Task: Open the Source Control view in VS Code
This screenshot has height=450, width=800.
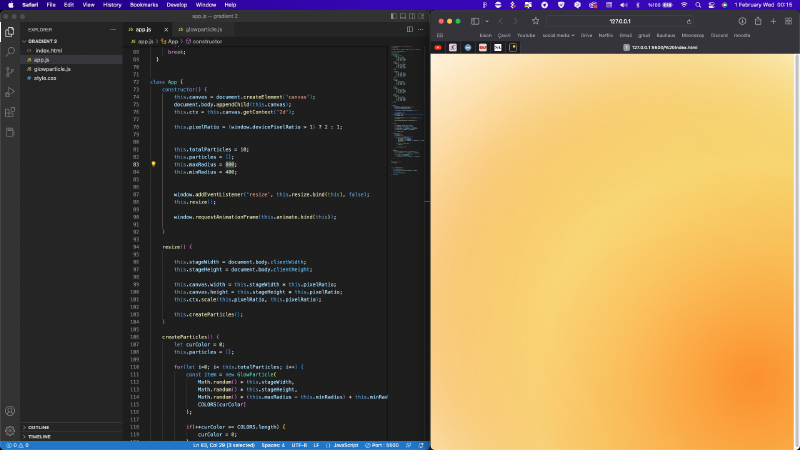Action: 10,72
